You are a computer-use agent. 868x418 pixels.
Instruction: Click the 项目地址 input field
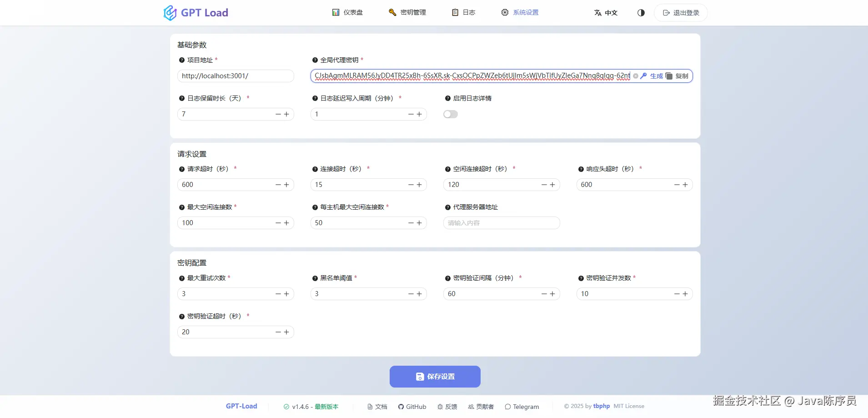pos(236,76)
